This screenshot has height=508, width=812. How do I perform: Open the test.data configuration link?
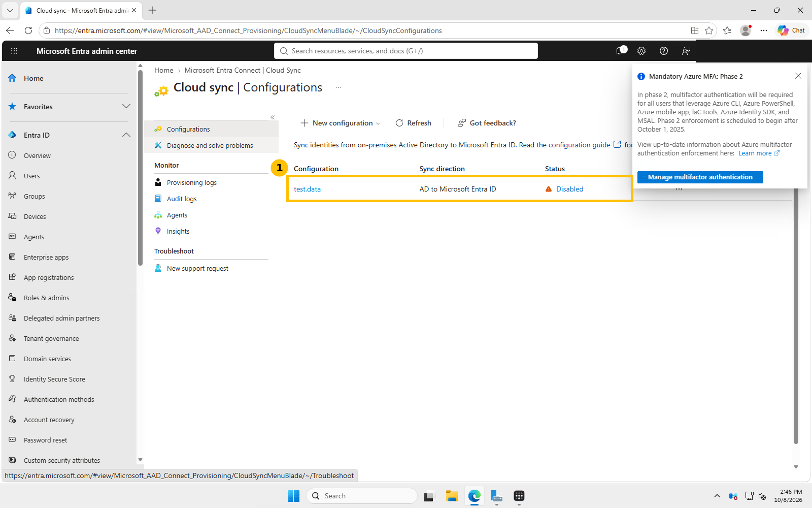[307, 189]
